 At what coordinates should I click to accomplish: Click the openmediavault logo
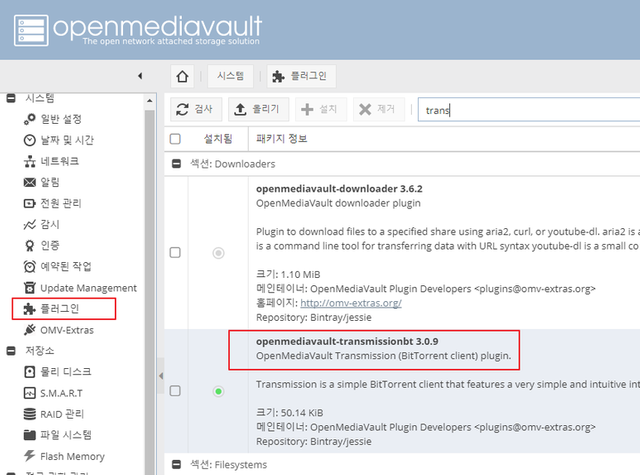(x=138, y=30)
